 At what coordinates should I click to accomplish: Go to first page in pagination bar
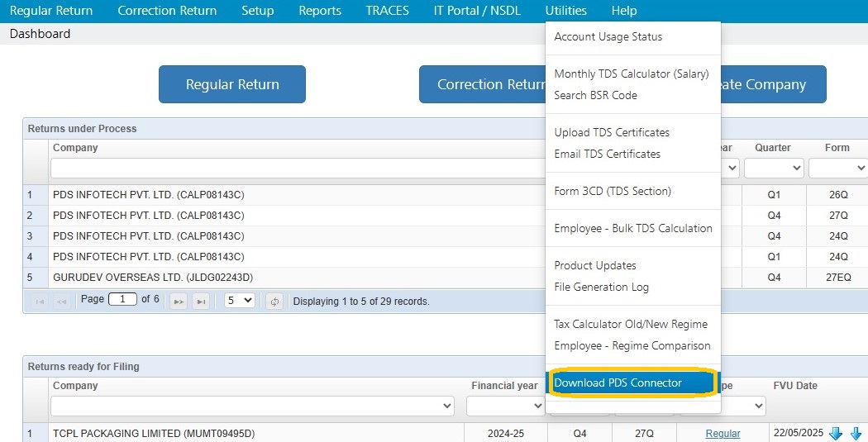click(40, 302)
